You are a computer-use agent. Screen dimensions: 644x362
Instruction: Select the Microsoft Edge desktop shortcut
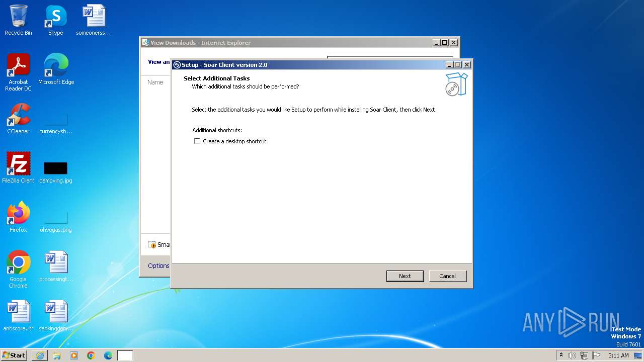coord(56,69)
